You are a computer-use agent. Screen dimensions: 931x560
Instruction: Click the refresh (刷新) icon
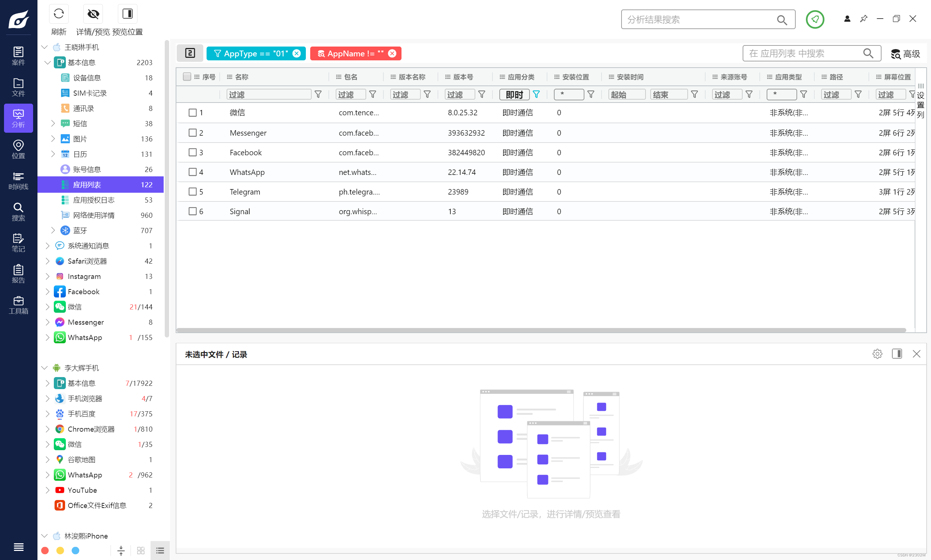click(x=59, y=14)
